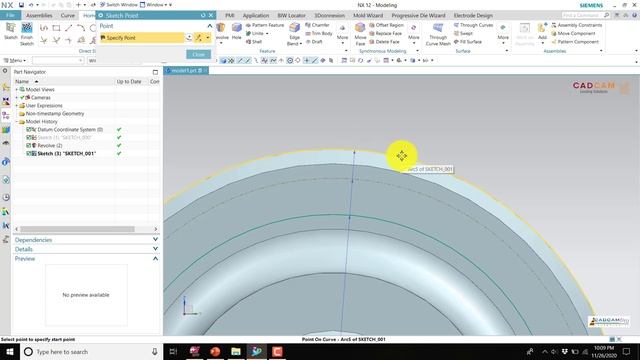Screen dimensions: 640x360
Task: Switch to the Assemblies ribbon tab
Action: pyautogui.click(x=39, y=15)
